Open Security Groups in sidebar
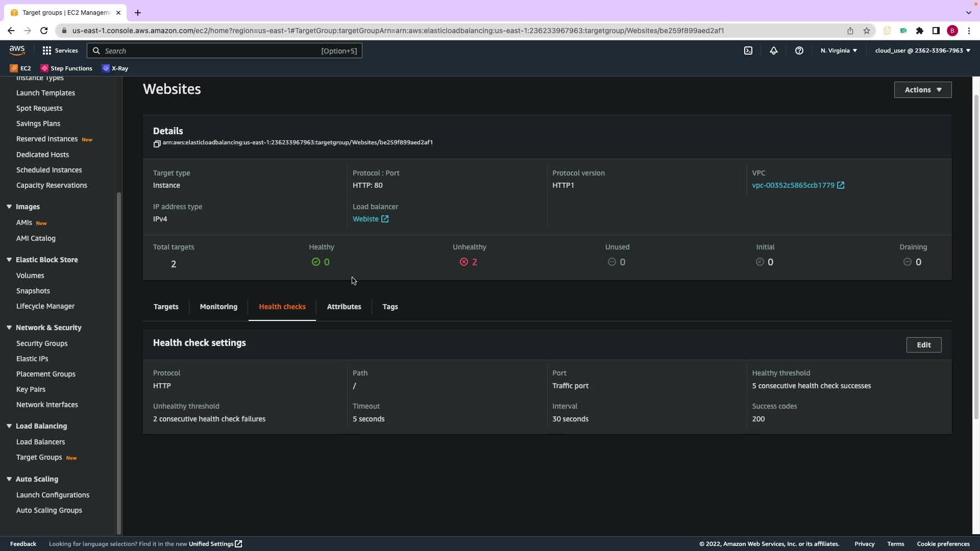The width and height of the screenshot is (980, 551). click(42, 343)
